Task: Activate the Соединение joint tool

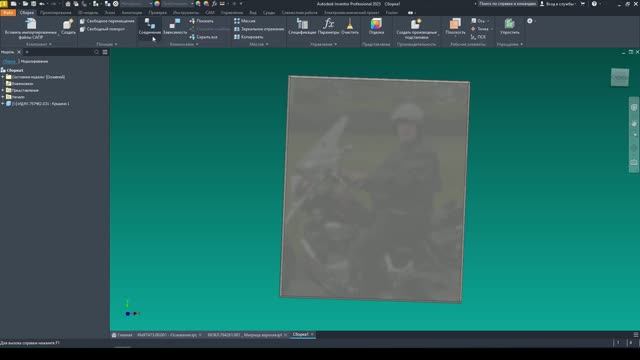Action: point(149,27)
